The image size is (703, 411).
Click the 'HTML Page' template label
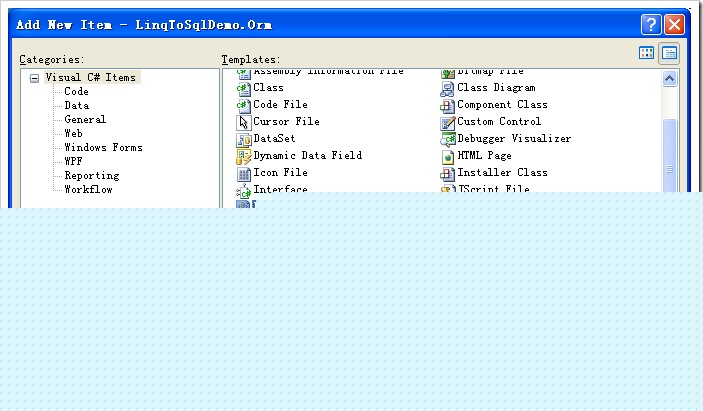[485, 156]
